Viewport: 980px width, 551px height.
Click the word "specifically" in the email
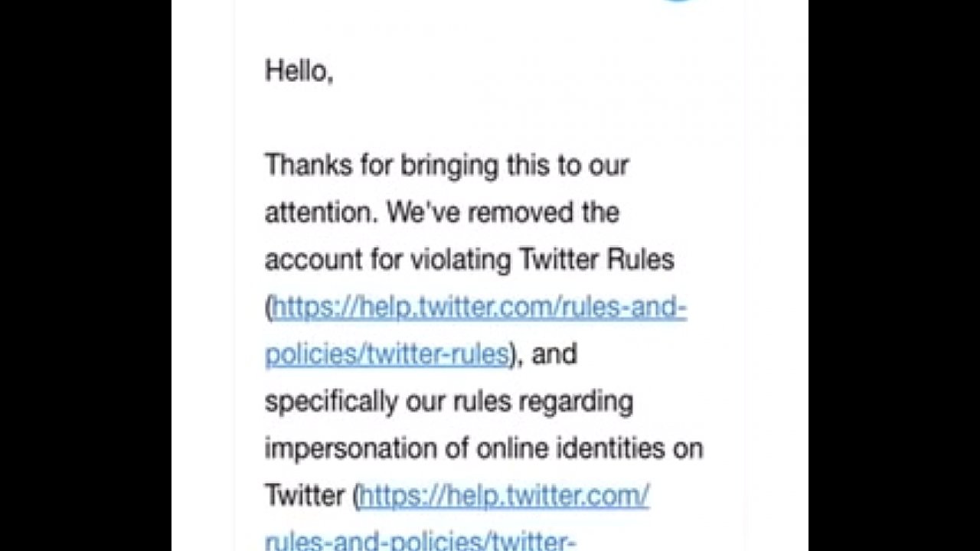point(331,402)
